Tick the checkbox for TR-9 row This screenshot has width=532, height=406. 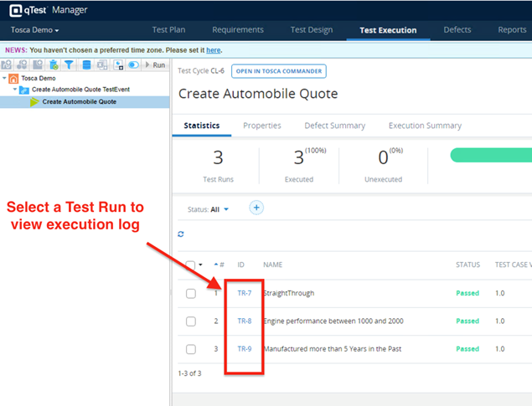(191, 349)
